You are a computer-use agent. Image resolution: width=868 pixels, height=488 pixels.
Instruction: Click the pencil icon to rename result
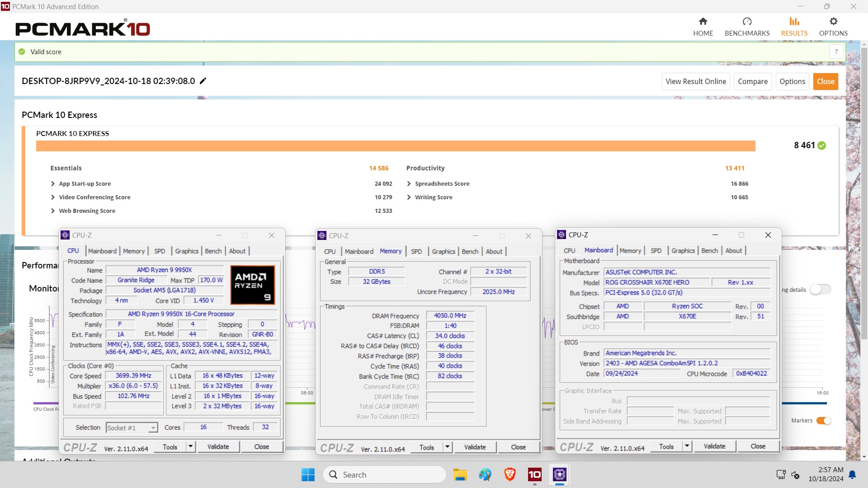coord(203,81)
